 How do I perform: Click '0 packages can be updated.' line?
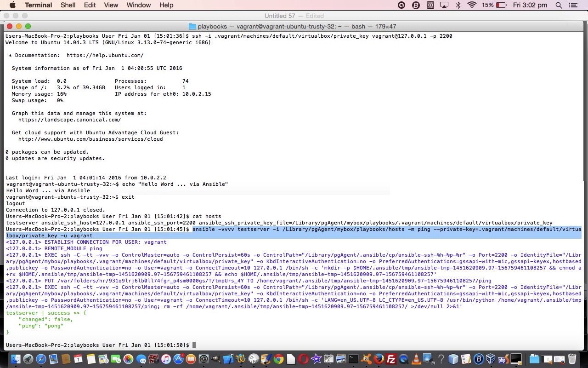tap(47, 152)
